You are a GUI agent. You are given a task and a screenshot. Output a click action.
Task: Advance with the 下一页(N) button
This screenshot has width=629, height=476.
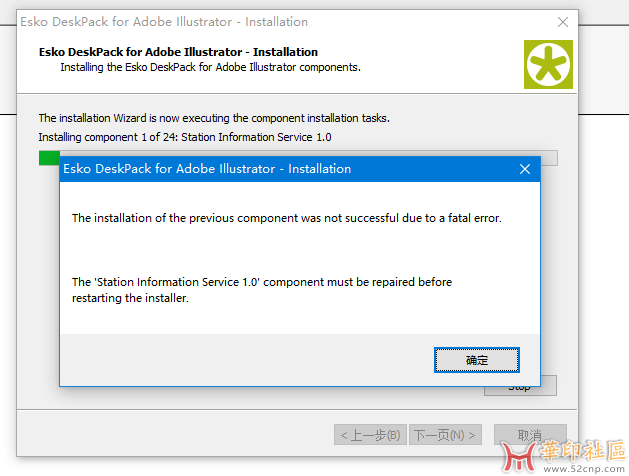445,435
